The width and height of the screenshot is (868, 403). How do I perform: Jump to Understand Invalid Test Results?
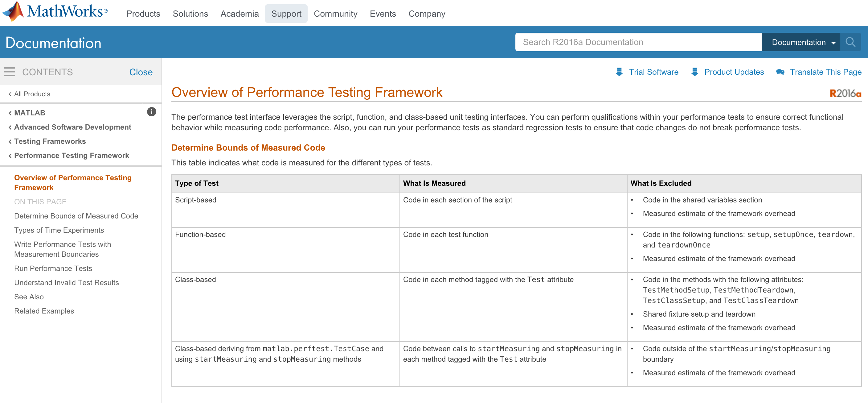click(x=66, y=283)
